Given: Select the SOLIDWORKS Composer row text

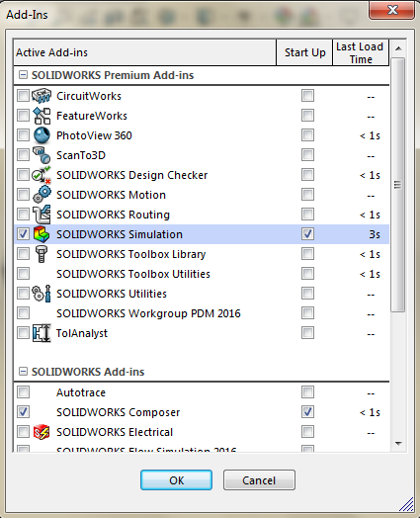Looking at the screenshot, I should pos(119,412).
